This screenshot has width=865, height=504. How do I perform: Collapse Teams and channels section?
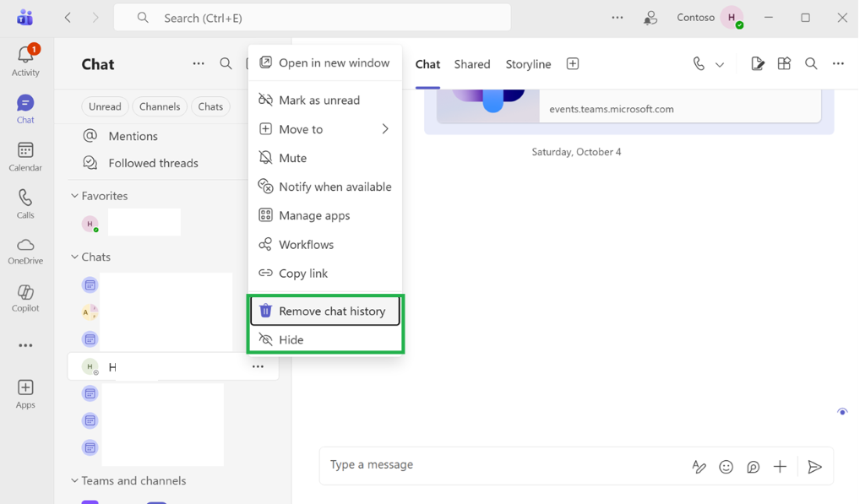pyautogui.click(x=74, y=481)
